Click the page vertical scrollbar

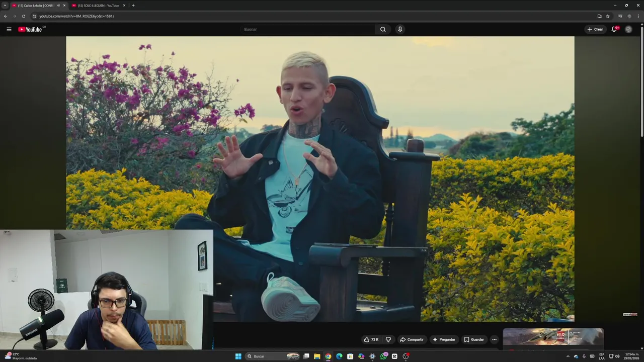pyautogui.click(x=641, y=80)
